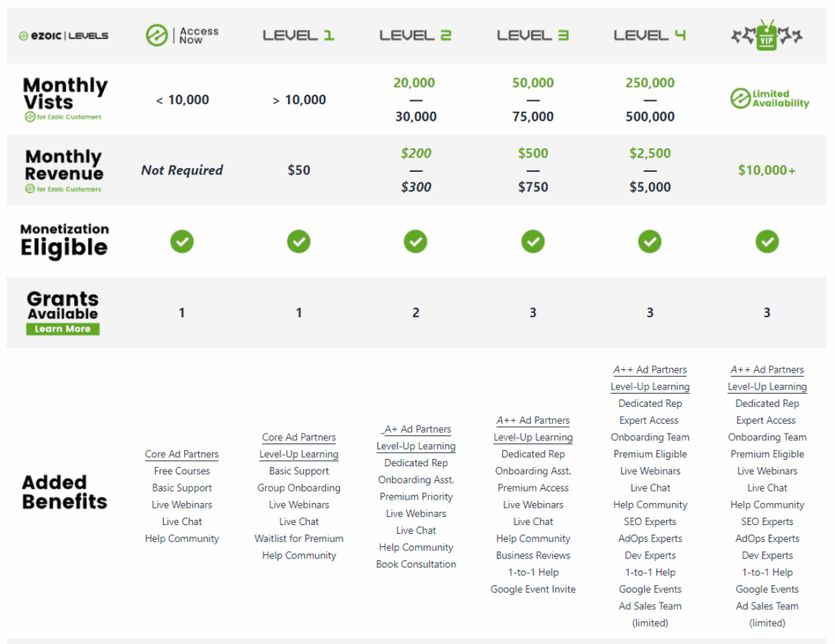This screenshot has height=644, width=835.
Task: Click 'Premium Priority' in Level 2
Action: pos(416,496)
